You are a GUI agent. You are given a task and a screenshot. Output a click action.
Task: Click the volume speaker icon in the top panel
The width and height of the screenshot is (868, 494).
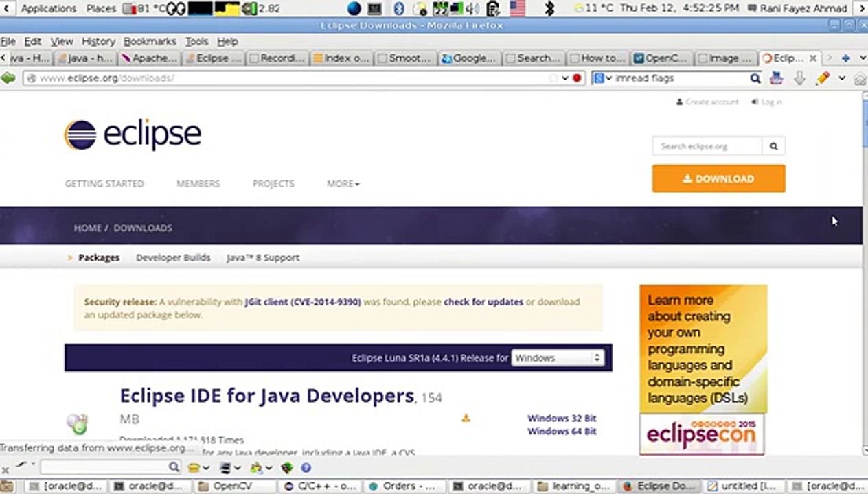[472, 8]
